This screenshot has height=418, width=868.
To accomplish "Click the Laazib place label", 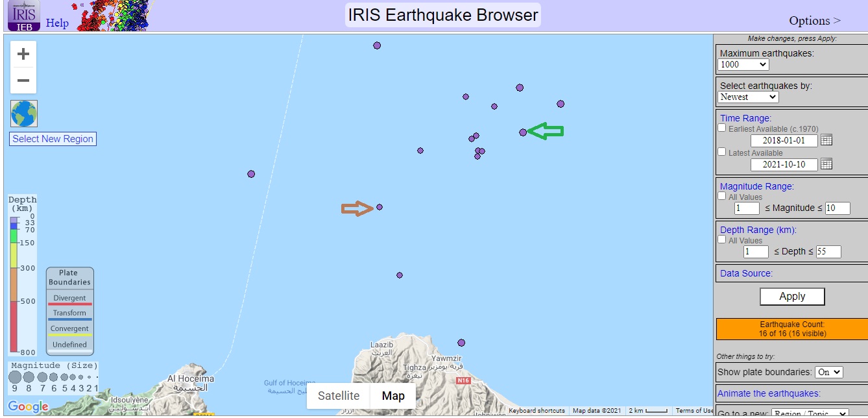I will tap(381, 348).
